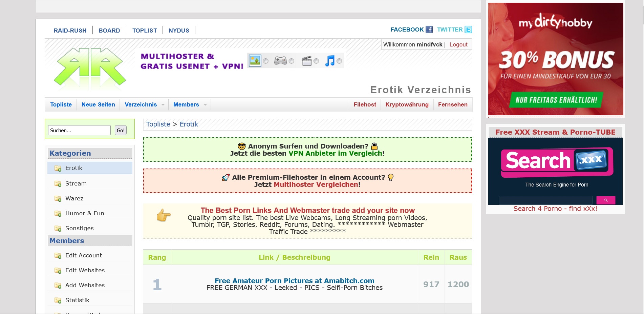Open the Kryptowährung menu item
The height and width of the screenshot is (314, 644).
pyautogui.click(x=407, y=104)
